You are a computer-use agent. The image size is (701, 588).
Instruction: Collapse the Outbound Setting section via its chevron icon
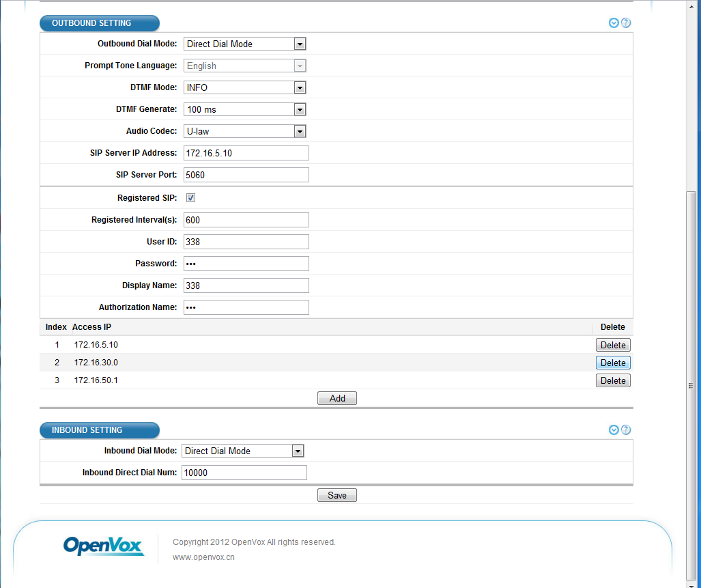[x=614, y=23]
